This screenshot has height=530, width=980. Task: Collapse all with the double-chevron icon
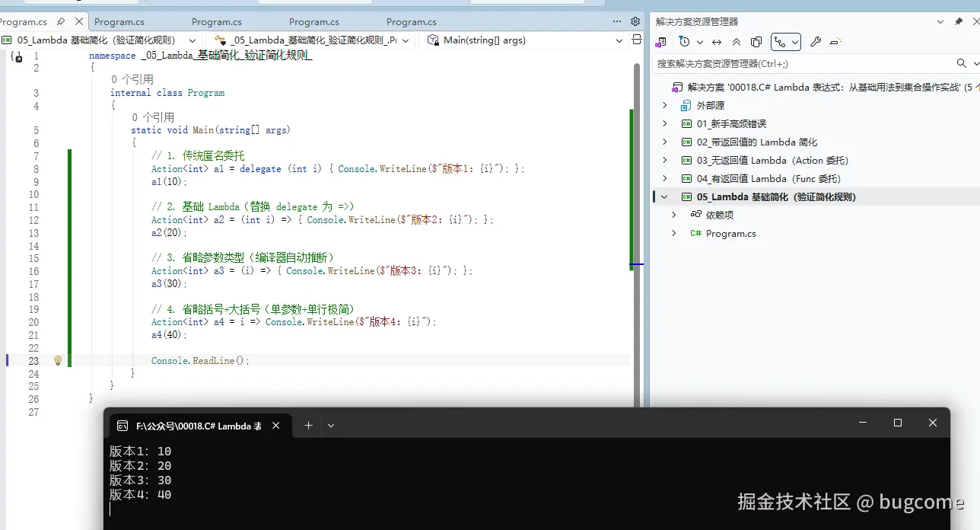point(737,42)
